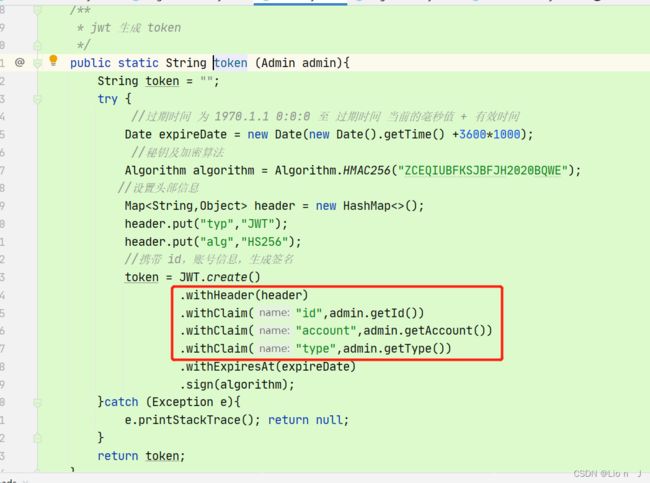
Task: Collapse the Javadoc comment fold marker at /**
Action: pos(37,9)
